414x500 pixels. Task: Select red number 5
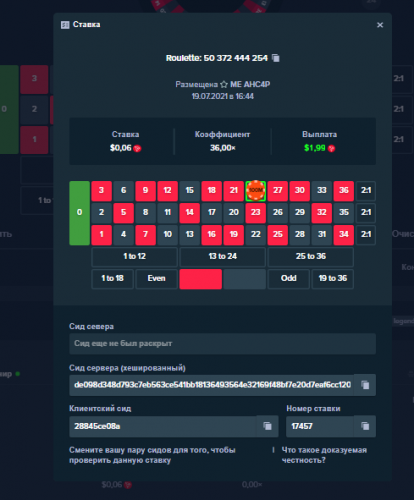[x=123, y=213]
